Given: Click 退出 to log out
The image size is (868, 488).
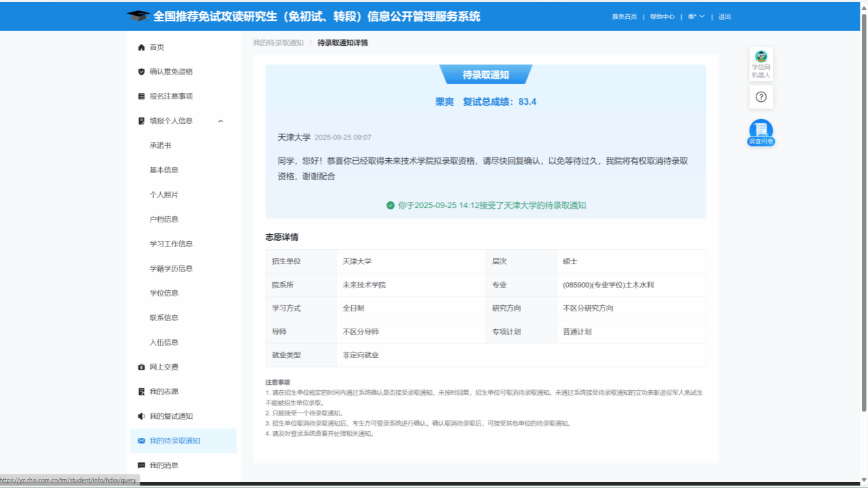Looking at the screenshot, I should [725, 16].
